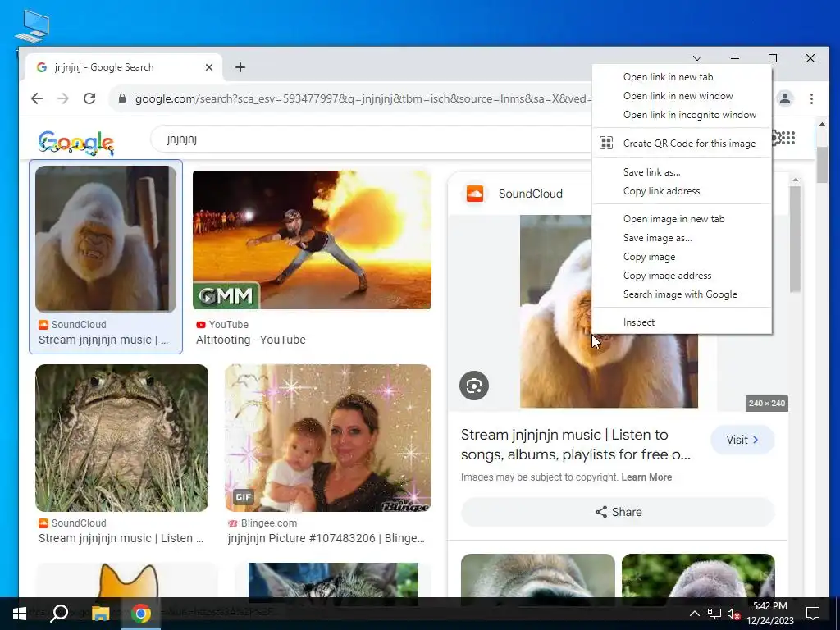Viewport: 840px width, 630px height.
Task: Choose Inspect from context menu
Action: [682, 322]
